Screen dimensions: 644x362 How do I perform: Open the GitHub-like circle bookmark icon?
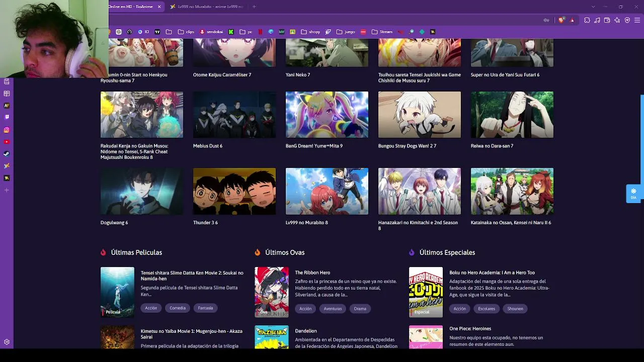tap(129, 32)
